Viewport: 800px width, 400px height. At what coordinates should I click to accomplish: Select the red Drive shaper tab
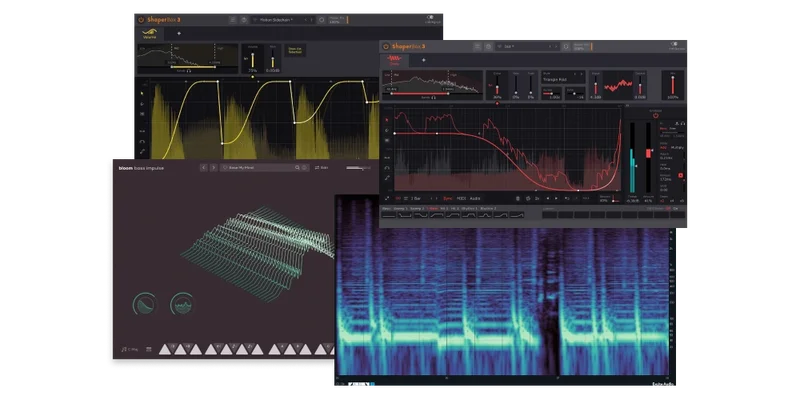[394, 60]
